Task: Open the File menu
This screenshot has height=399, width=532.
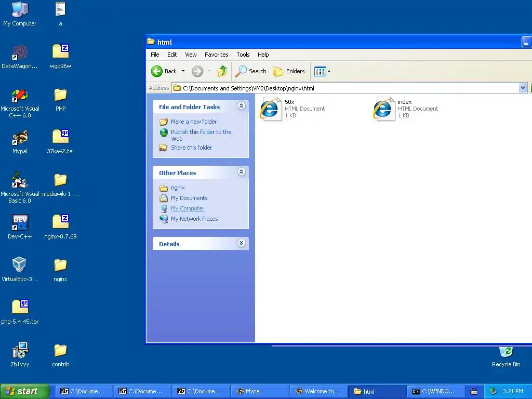Action: pyautogui.click(x=155, y=55)
